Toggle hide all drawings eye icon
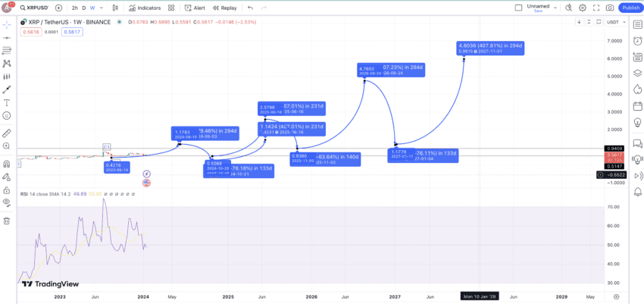 click(7, 202)
